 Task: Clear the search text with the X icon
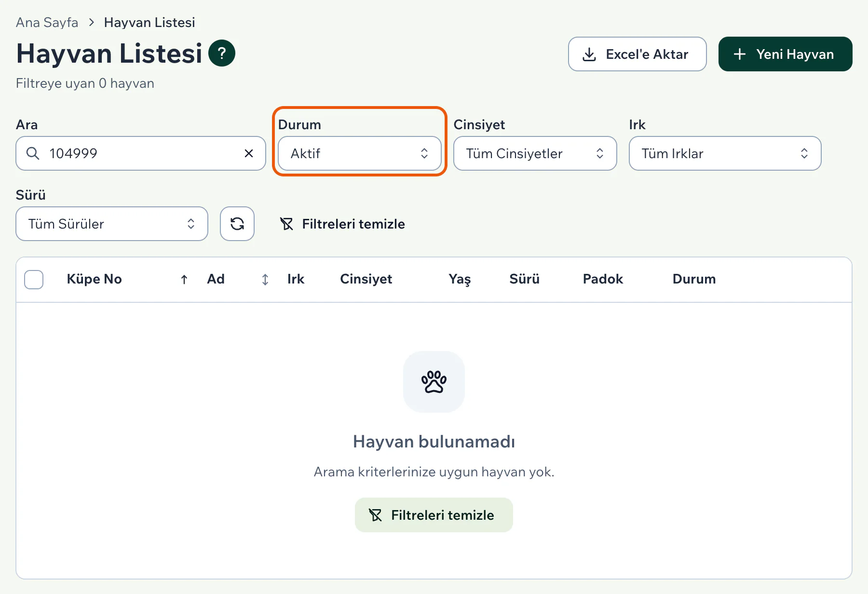pos(249,153)
